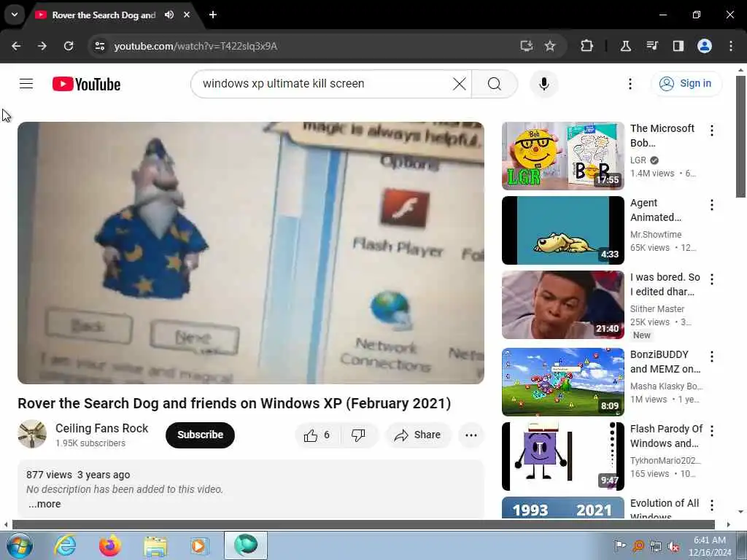Switch to the Rover the Search Dog tab

coord(104,15)
